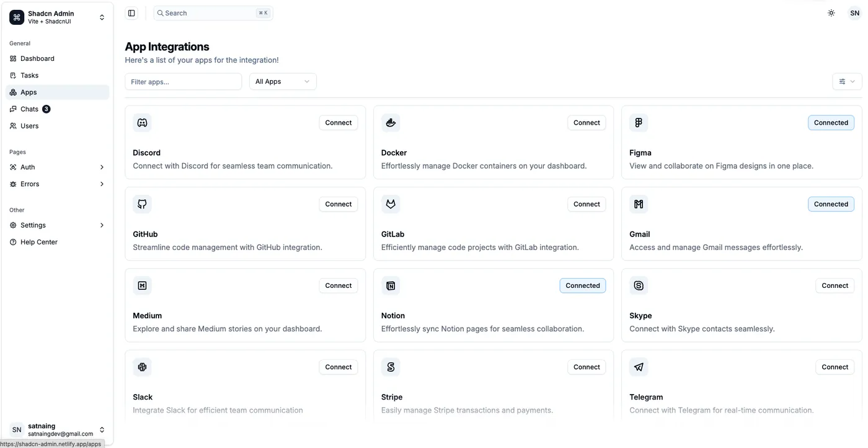
Task: Open the sort order dropdown
Action: [847, 82]
